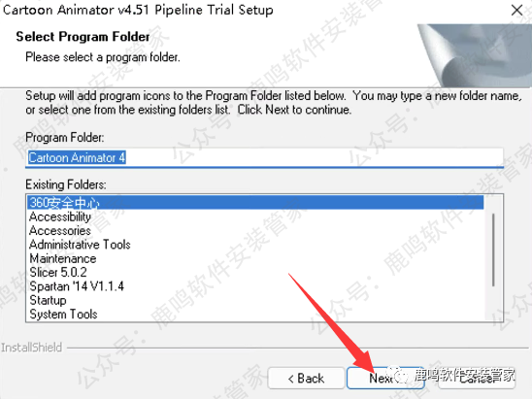Select the Maintenance folder
This screenshot has width=532, height=399.
[x=63, y=258]
